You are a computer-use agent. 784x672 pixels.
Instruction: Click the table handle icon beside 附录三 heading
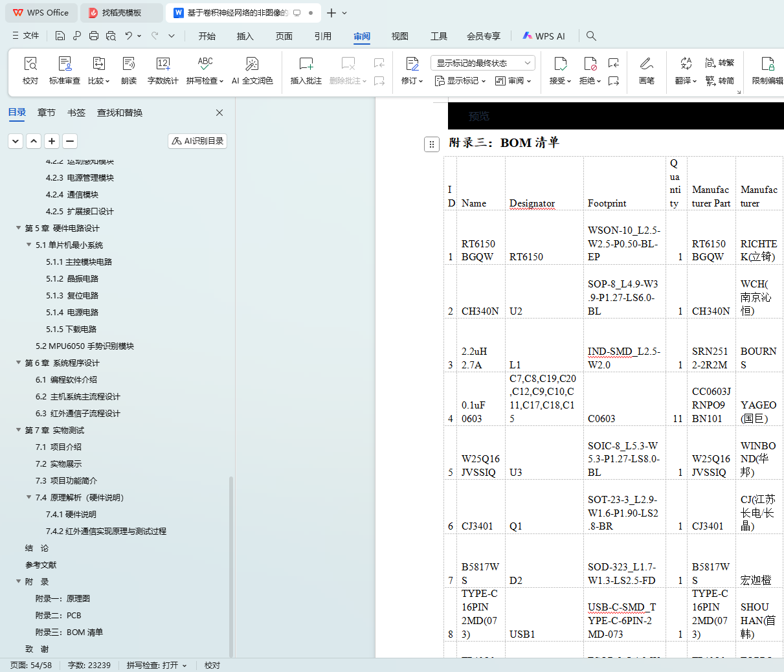432,144
